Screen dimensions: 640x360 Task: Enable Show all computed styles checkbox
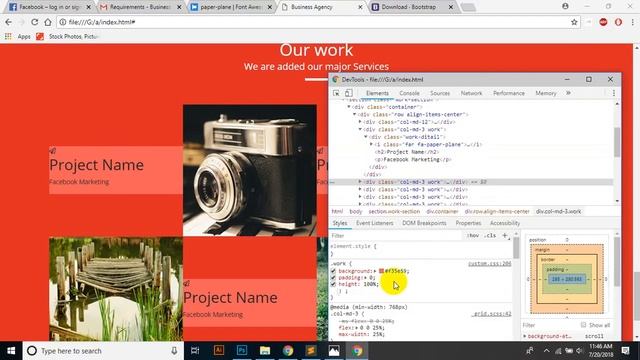click(x=583, y=325)
